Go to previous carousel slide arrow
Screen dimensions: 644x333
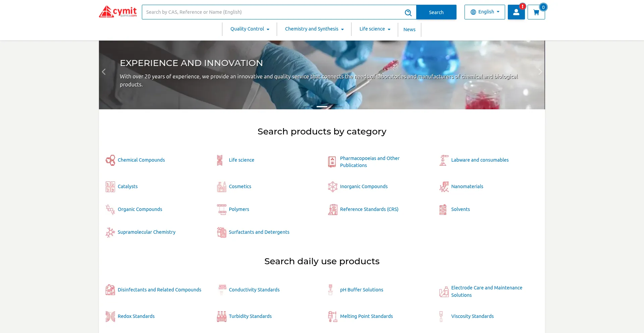tap(104, 72)
